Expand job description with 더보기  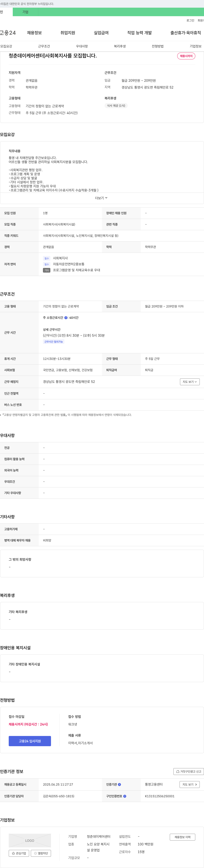102,198
